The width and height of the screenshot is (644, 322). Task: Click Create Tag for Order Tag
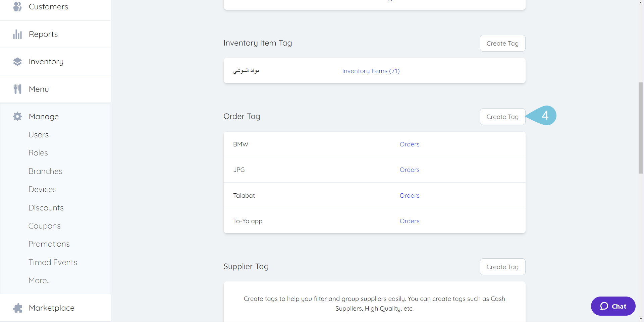502,116
